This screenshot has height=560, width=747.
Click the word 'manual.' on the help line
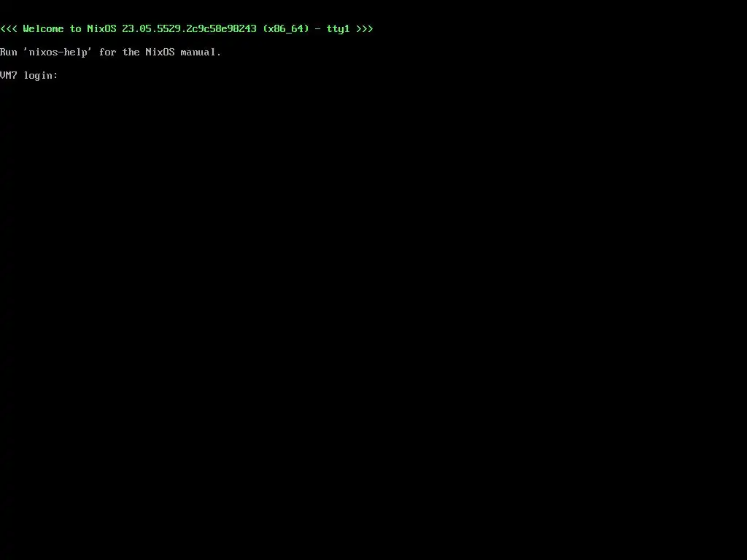(x=201, y=52)
